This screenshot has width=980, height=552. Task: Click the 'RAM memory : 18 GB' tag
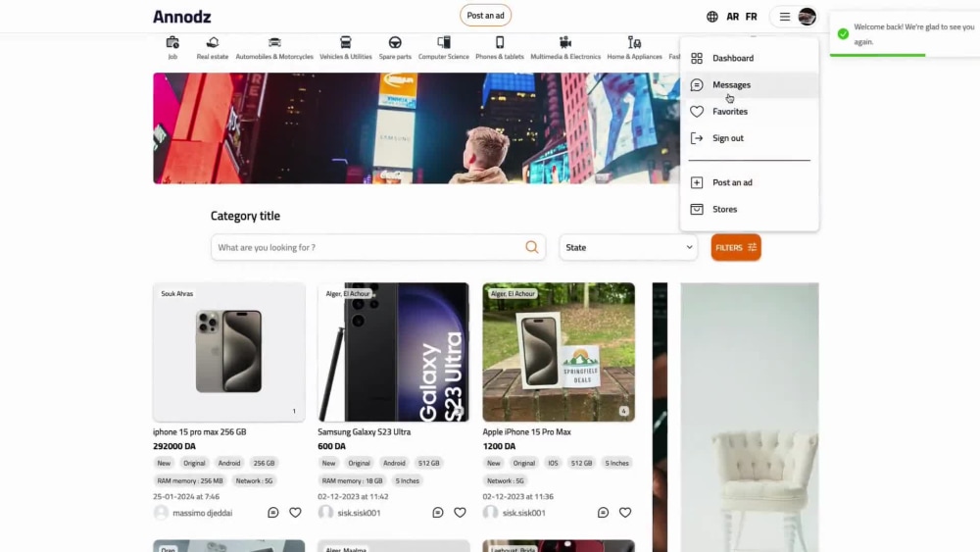tap(352, 480)
